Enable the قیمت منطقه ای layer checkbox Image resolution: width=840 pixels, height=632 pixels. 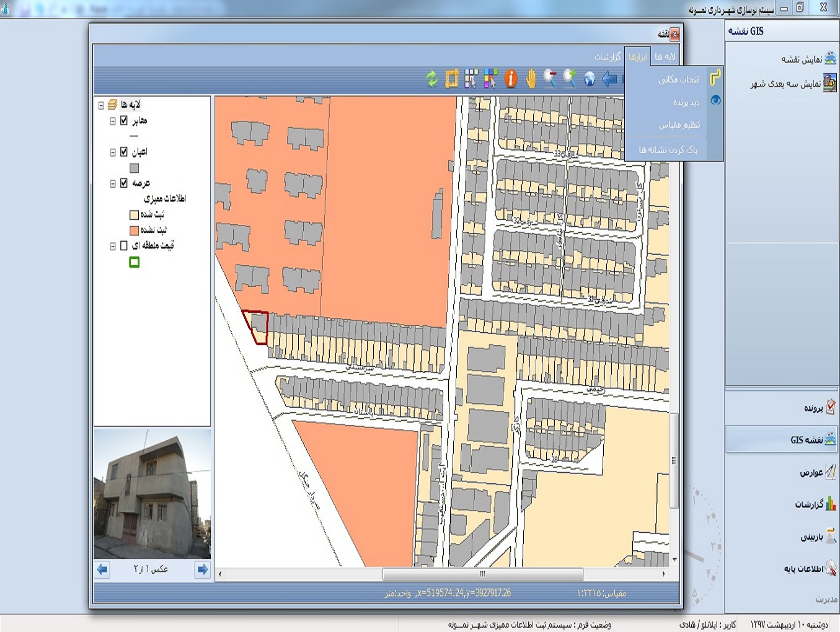tap(124, 246)
